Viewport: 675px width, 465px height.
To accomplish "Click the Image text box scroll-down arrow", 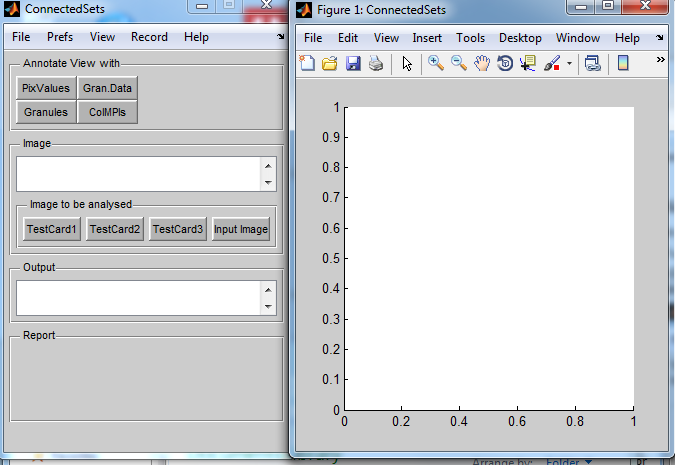I will [x=267, y=183].
